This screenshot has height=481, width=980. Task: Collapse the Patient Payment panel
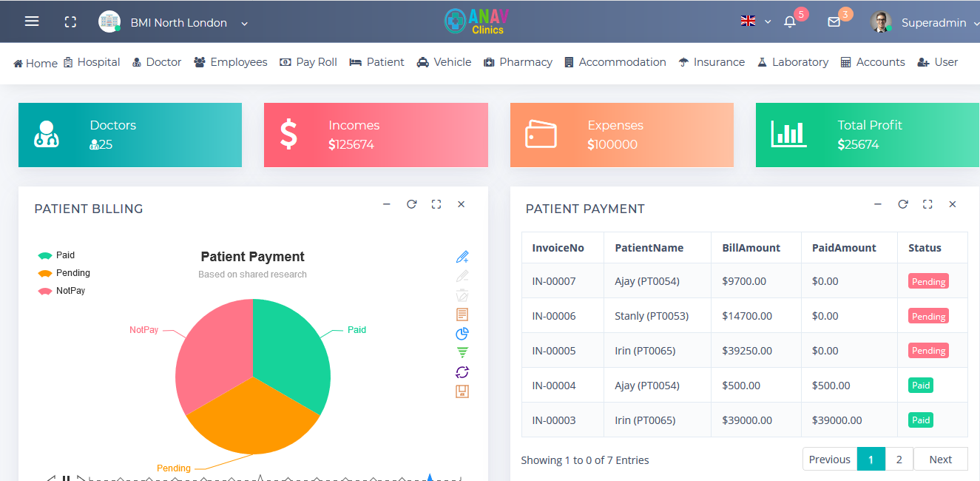878,204
